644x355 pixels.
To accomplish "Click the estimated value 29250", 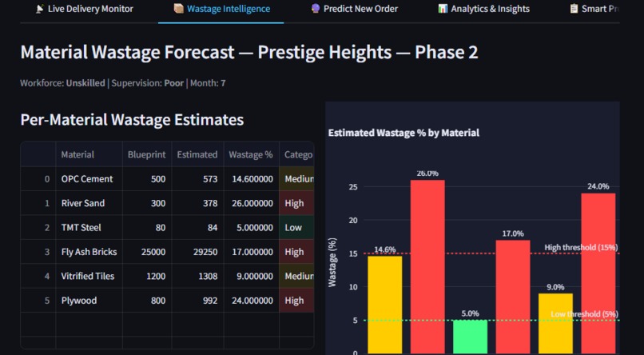I will pyautogui.click(x=197, y=251).
